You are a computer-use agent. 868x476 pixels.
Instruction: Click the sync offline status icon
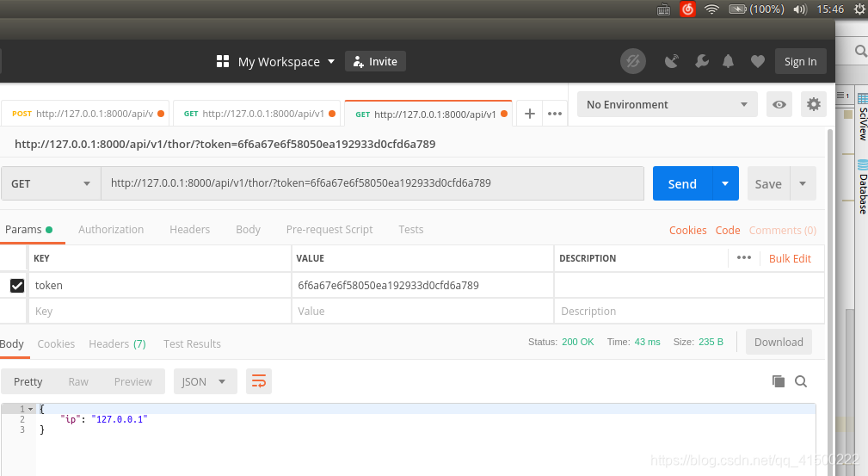click(x=633, y=61)
